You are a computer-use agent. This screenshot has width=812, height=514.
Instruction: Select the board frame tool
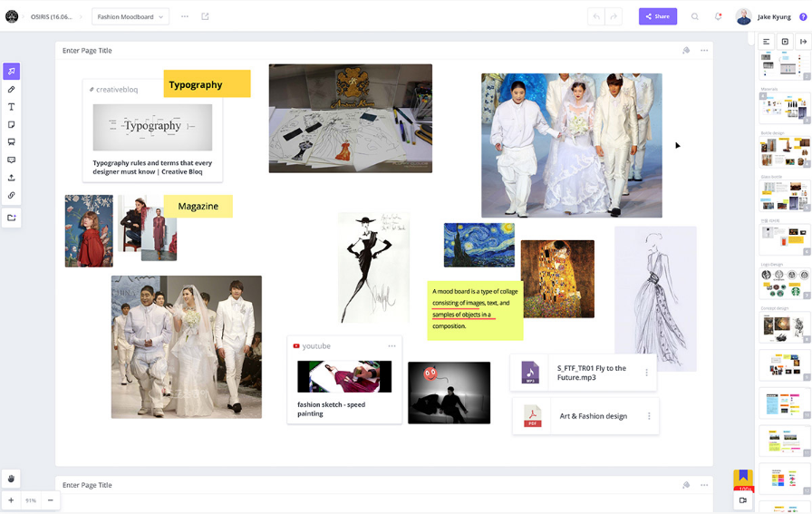click(x=12, y=142)
